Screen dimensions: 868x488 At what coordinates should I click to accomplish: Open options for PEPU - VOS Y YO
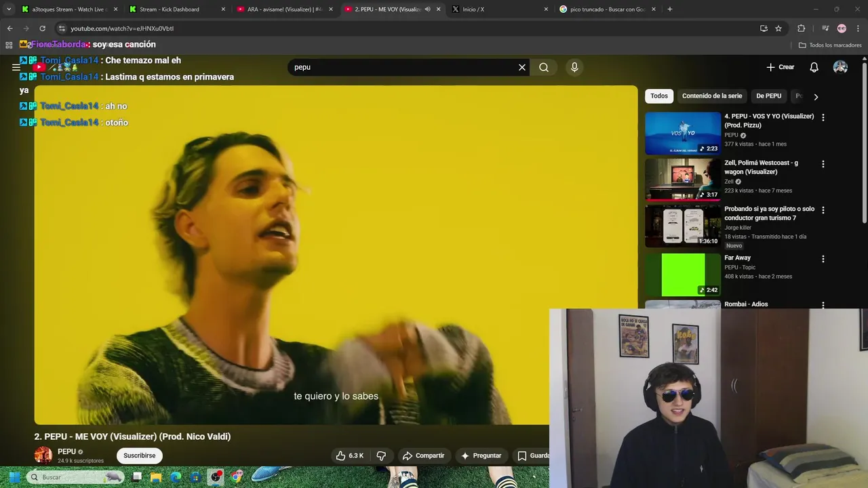823,117
